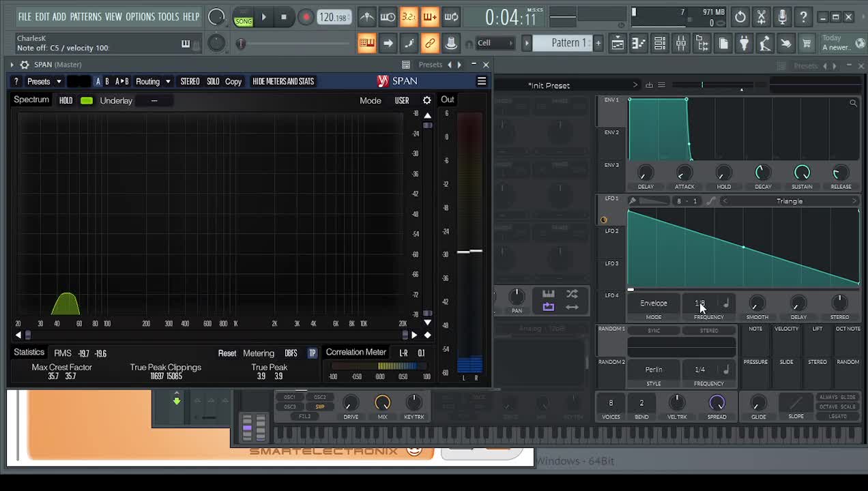Image resolution: width=868 pixels, height=491 pixels.
Task: Expand the SPAN window menu arrow
Action: tap(13, 65)
